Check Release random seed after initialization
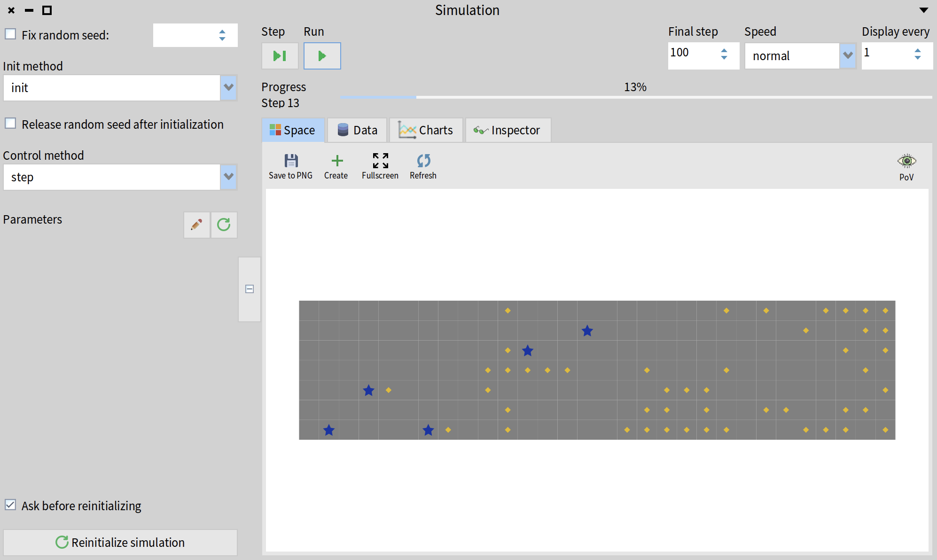Image resolution: width=937 pixels, height=560 pixels. (10, 124)
